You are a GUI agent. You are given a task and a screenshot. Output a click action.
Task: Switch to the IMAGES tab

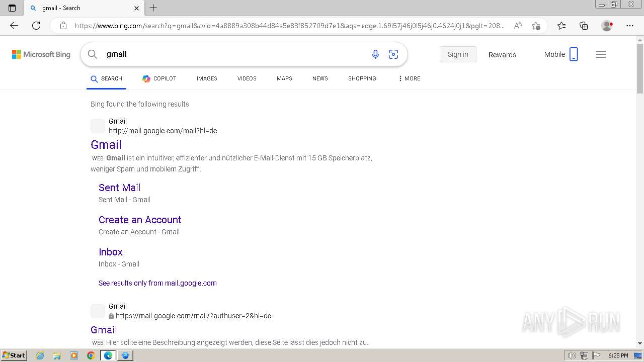(207, 78)
